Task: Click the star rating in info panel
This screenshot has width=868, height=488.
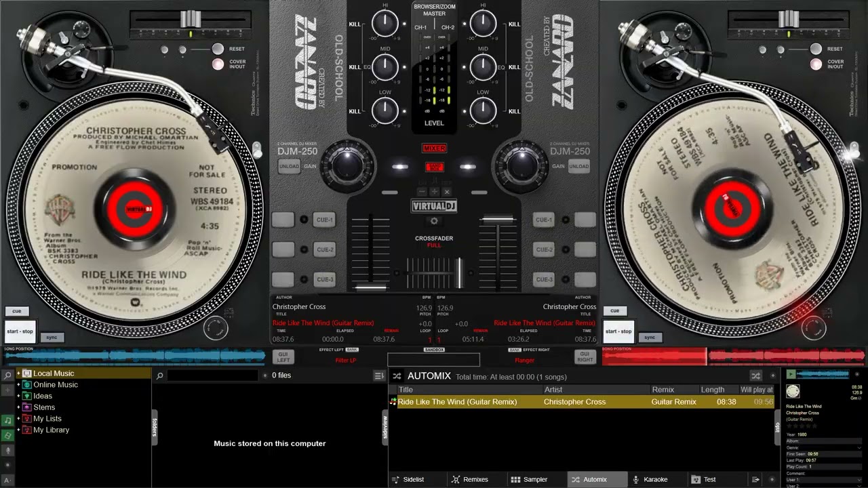Action: click(802, 426)
